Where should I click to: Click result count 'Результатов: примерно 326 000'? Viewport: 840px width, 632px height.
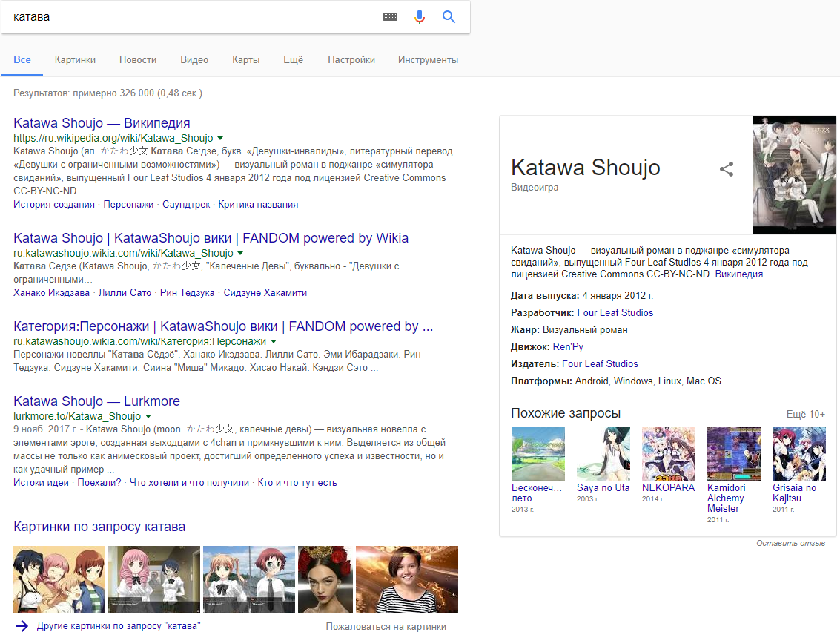pos(108,93)
